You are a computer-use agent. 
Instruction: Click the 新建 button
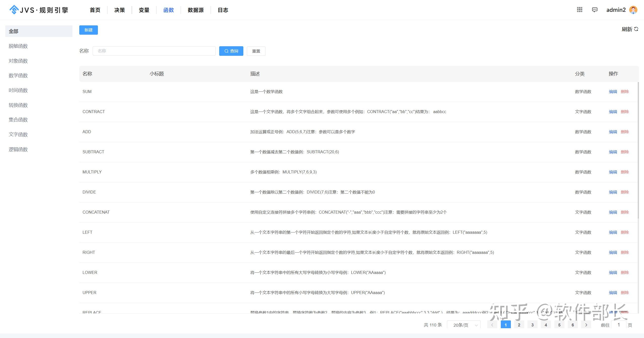tap(88, 30)
